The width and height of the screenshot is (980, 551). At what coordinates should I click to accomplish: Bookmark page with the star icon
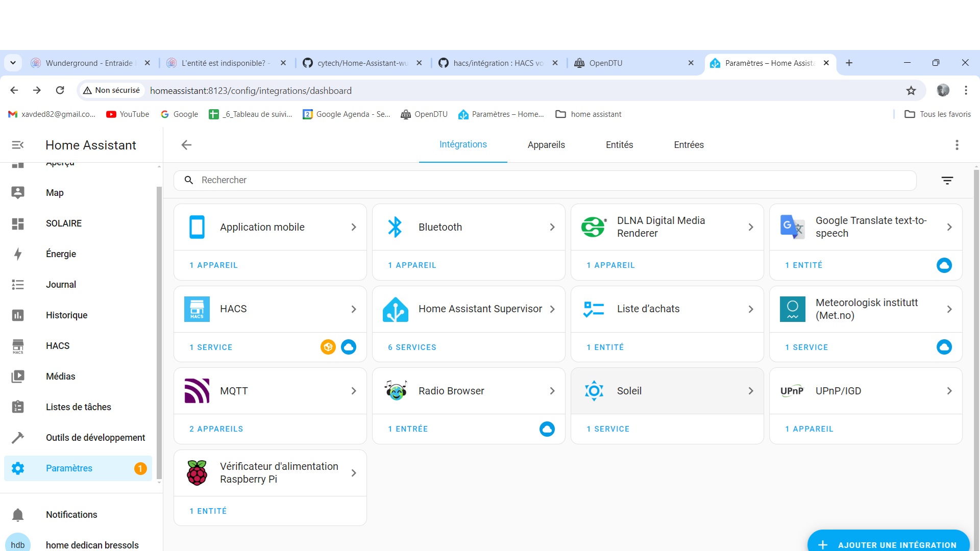point(911,91)
